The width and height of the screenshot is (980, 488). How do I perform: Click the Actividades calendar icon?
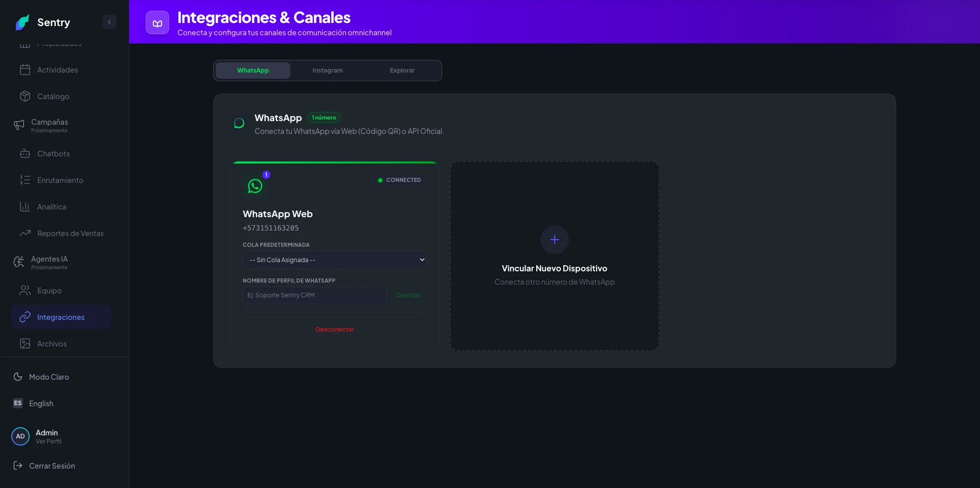(25, 70)
